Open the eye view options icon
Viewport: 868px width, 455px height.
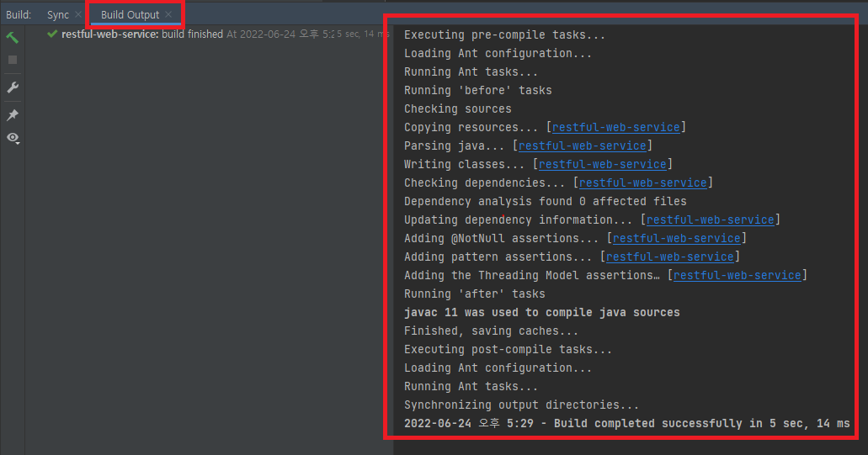click(x=13, y=138)
